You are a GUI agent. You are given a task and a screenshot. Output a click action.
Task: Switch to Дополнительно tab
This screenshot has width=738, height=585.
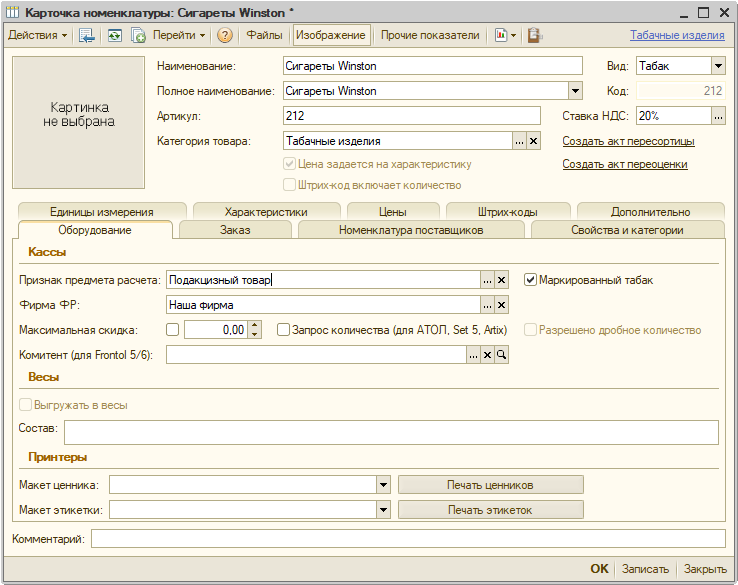click(x=650, y=211)
